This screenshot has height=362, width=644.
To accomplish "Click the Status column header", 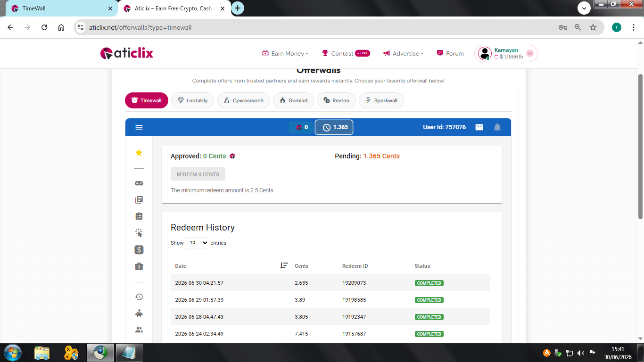I will tap(422, 266).
